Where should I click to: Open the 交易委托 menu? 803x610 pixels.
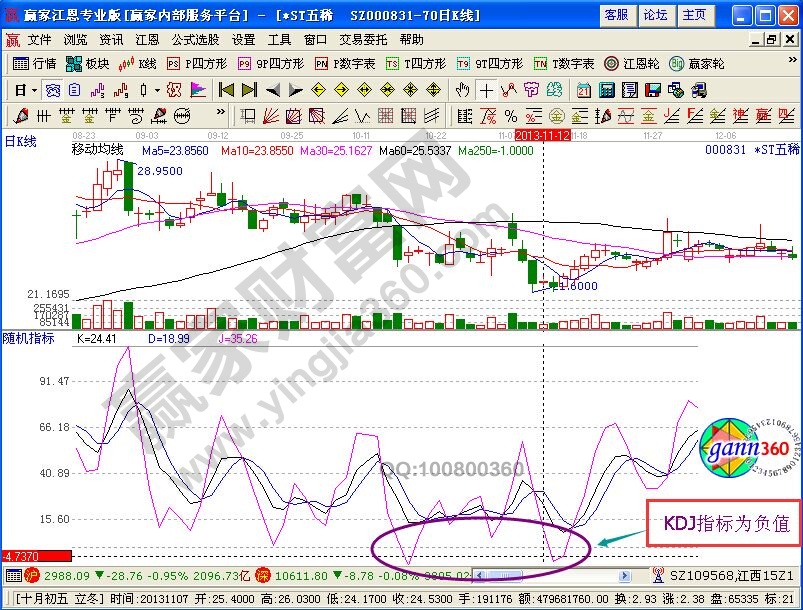coord(363,40)
